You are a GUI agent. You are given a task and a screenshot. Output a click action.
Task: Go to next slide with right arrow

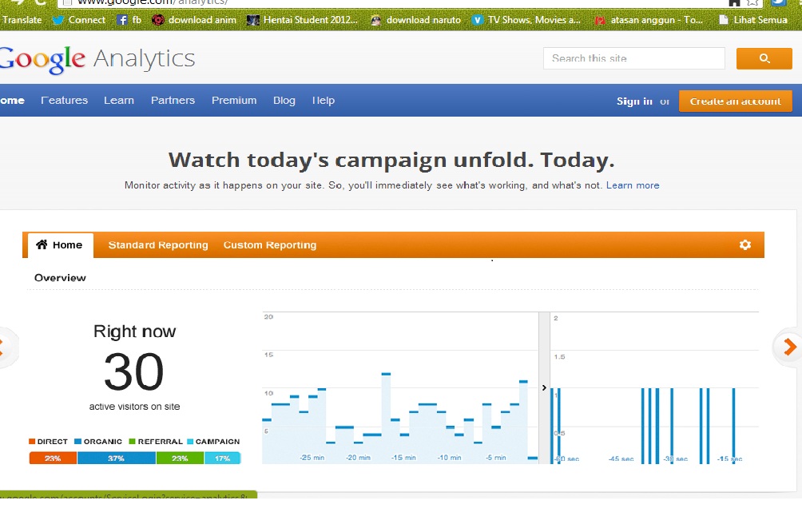(x=789, y=347)
